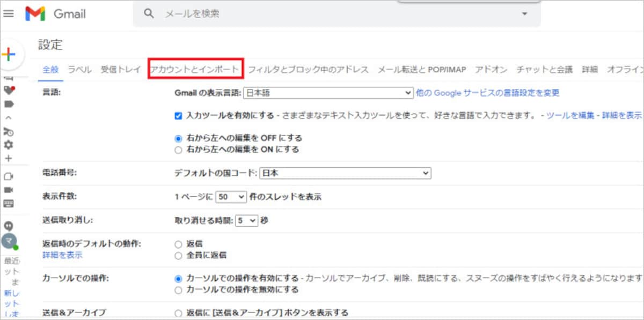
Task: Click the sidebar video camera icon
Action: point(9,190)
